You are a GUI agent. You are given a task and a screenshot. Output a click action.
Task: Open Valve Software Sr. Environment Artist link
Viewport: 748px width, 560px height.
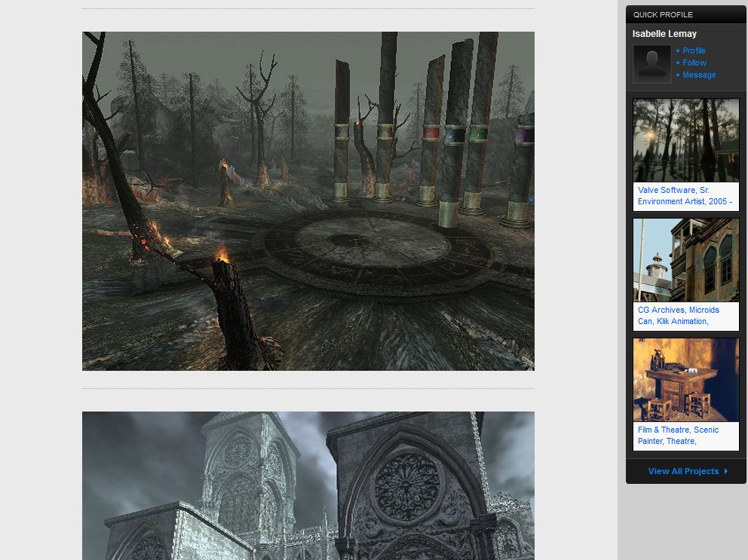click(x=685, y=195)
